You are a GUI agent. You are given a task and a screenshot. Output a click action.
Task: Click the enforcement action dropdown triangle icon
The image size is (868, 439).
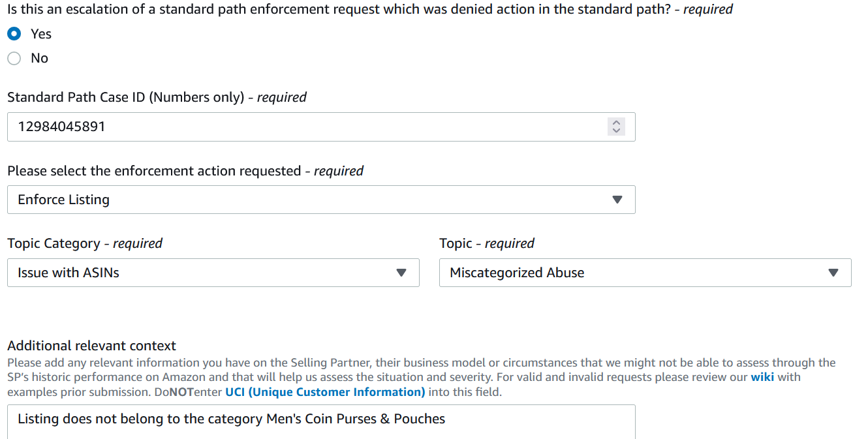click(x=617, y=200)
